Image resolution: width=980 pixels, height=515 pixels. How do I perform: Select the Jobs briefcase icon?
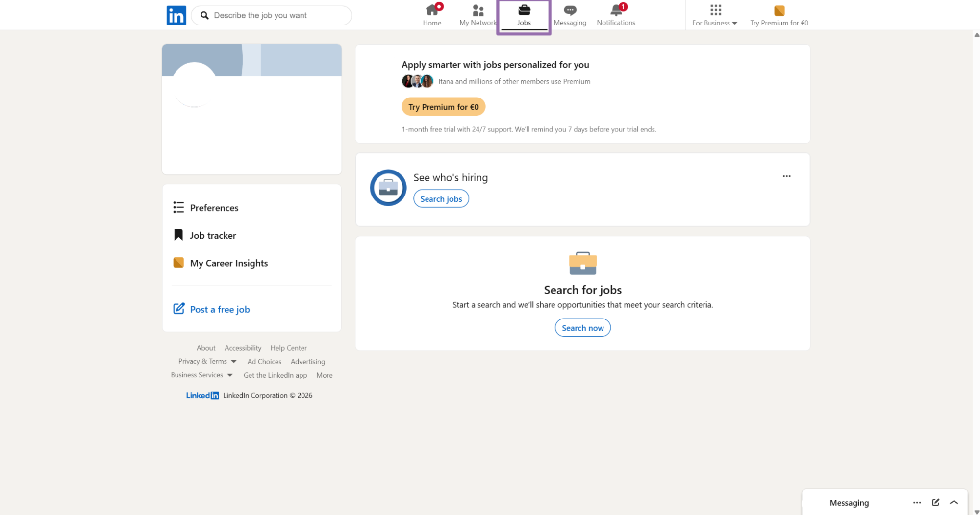[x=524, y=10]
